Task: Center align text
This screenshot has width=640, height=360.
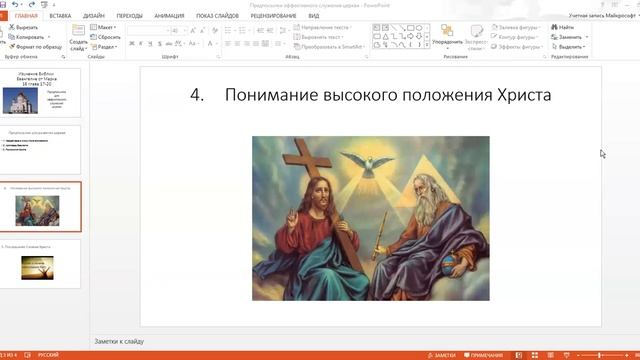Action: [237, 44]
